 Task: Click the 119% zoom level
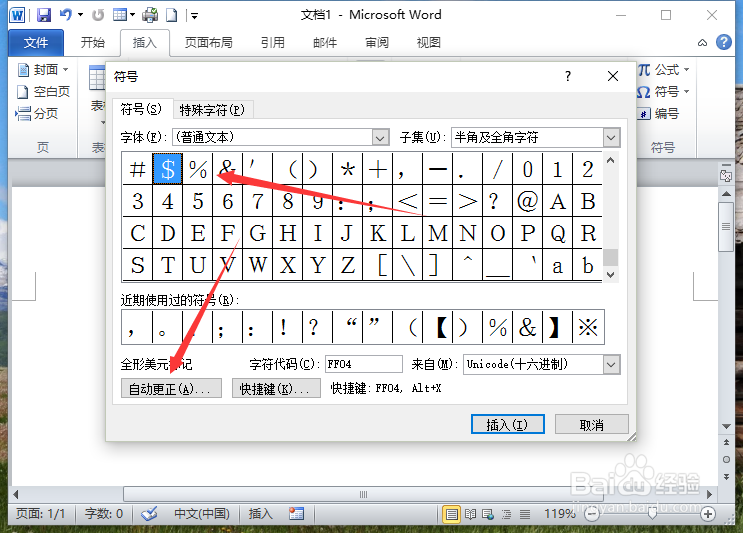pyautogui.click(x=560, y=514)
